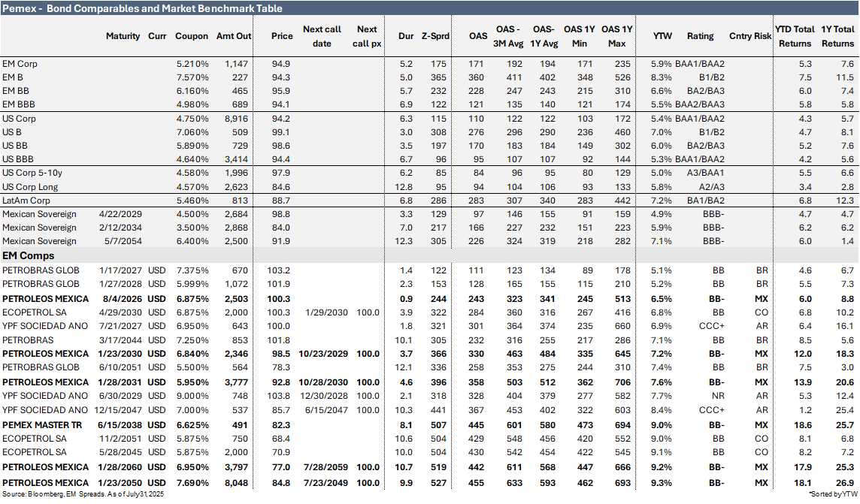Select the PETROLEOS MEXICA maturity "8/4/2026"
The height and width of the screenshot is (504, 860).
(x=123, y=299)
